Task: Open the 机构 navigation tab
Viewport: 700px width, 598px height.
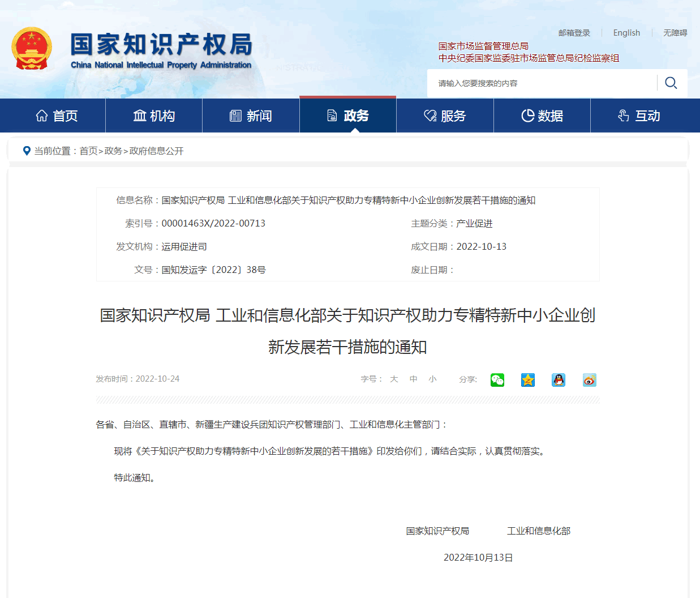Action: pos(154,116)
